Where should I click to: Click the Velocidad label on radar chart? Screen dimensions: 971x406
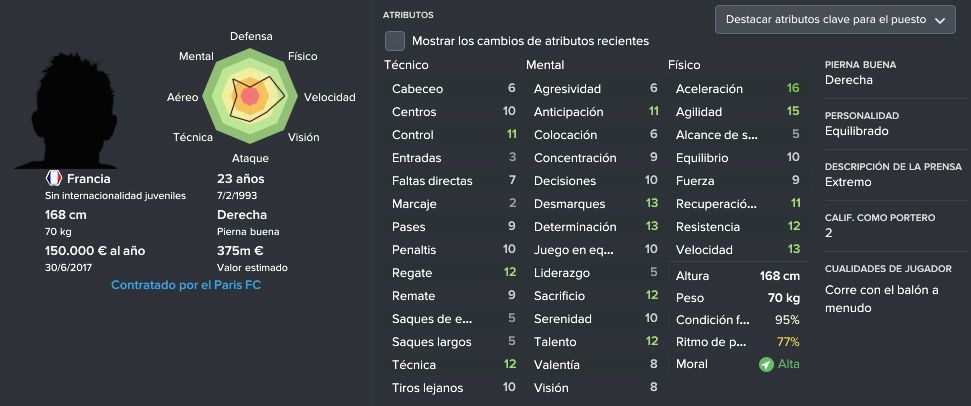pyautogui.click(x=329, y=97)
